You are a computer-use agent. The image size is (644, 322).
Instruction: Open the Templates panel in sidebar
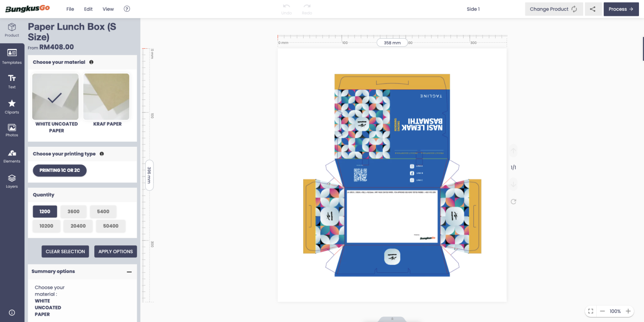click(x=12, y=57)
